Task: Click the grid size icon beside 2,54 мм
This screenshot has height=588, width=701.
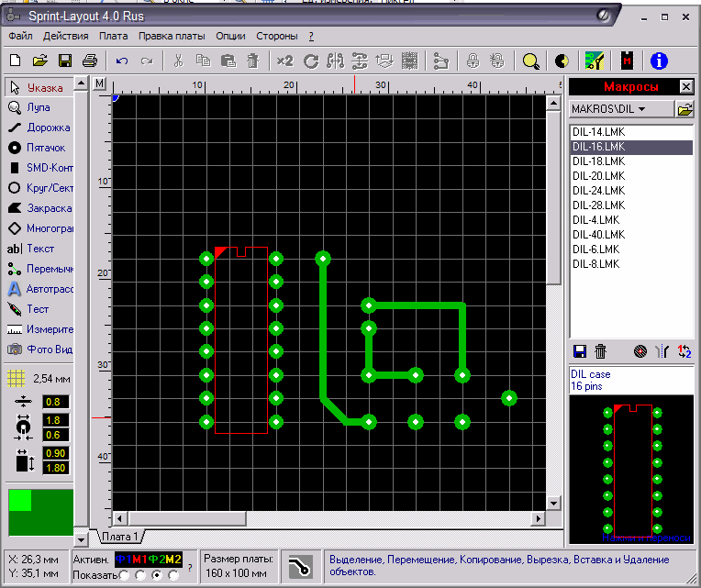Action: click(x=17, y=379)
